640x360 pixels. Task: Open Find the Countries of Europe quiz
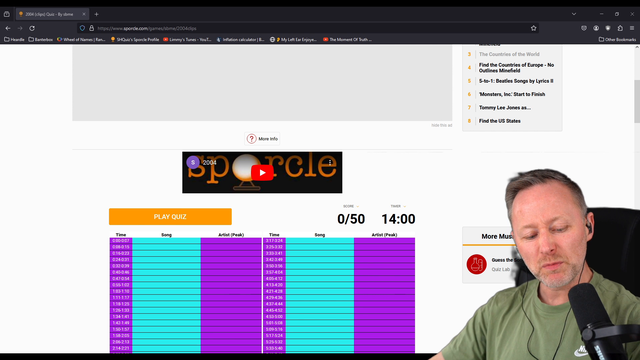516,68
